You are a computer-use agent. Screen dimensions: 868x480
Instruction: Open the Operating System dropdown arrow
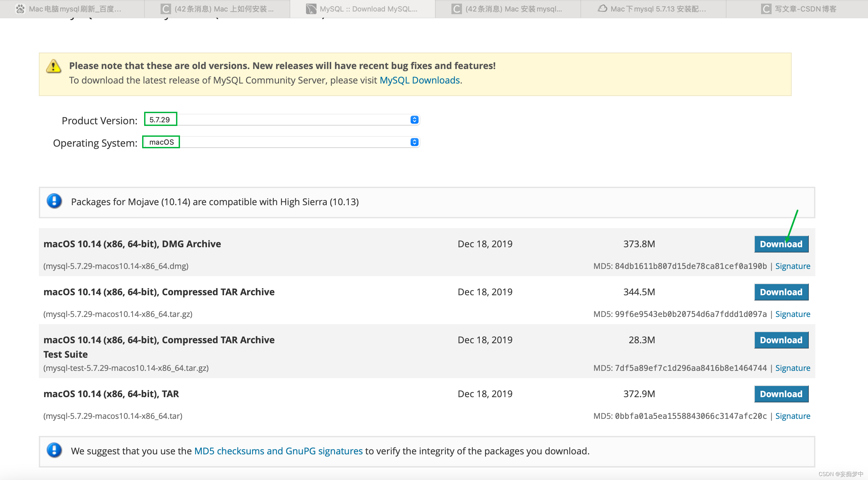click(415, 142)
